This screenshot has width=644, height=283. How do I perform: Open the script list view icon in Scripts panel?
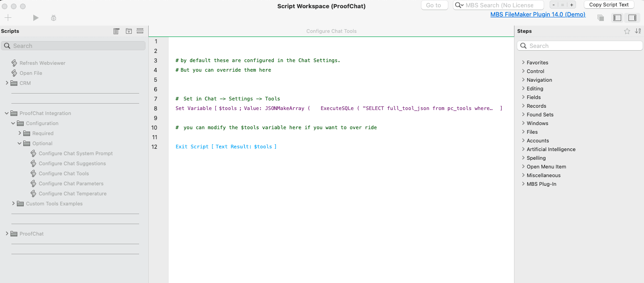click(x=116, y=31)
